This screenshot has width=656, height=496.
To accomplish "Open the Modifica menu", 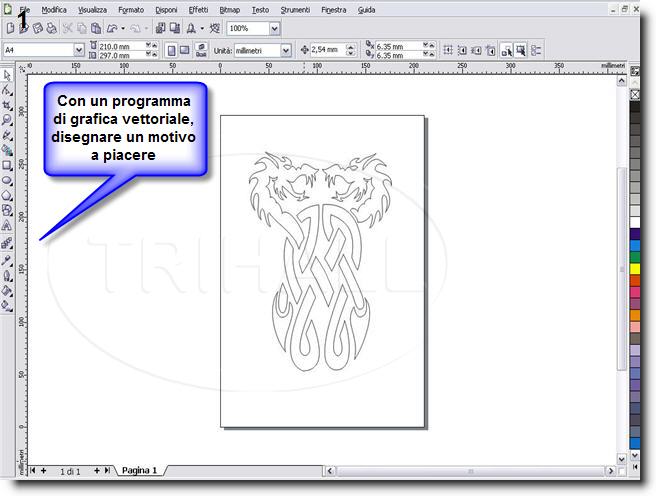I will tap(54, 10).
